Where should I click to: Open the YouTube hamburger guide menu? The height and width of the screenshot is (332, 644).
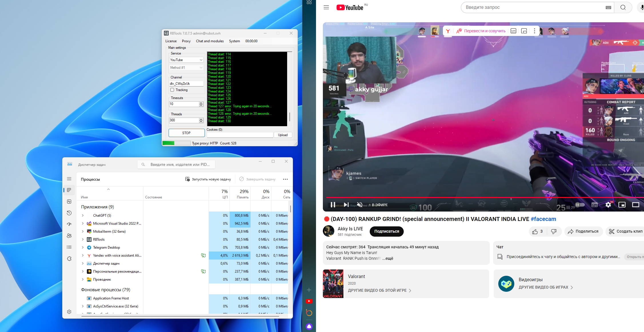(x=326, y=7)
